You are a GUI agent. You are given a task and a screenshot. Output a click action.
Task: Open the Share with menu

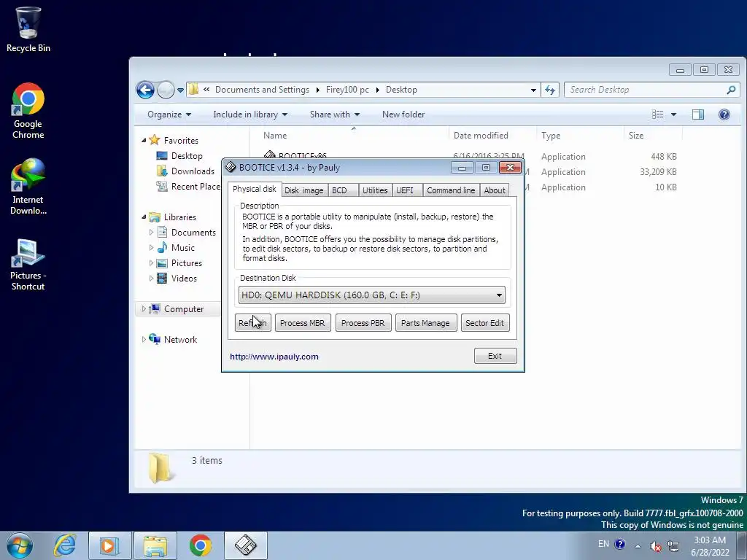coord(334,114)
